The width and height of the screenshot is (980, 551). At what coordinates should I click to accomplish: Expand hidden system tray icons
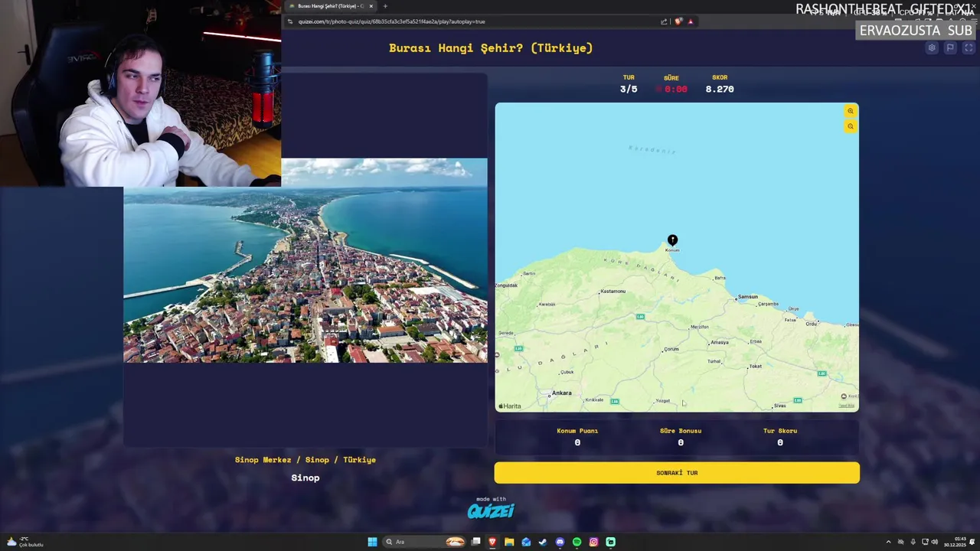click(x=888, y=542)
